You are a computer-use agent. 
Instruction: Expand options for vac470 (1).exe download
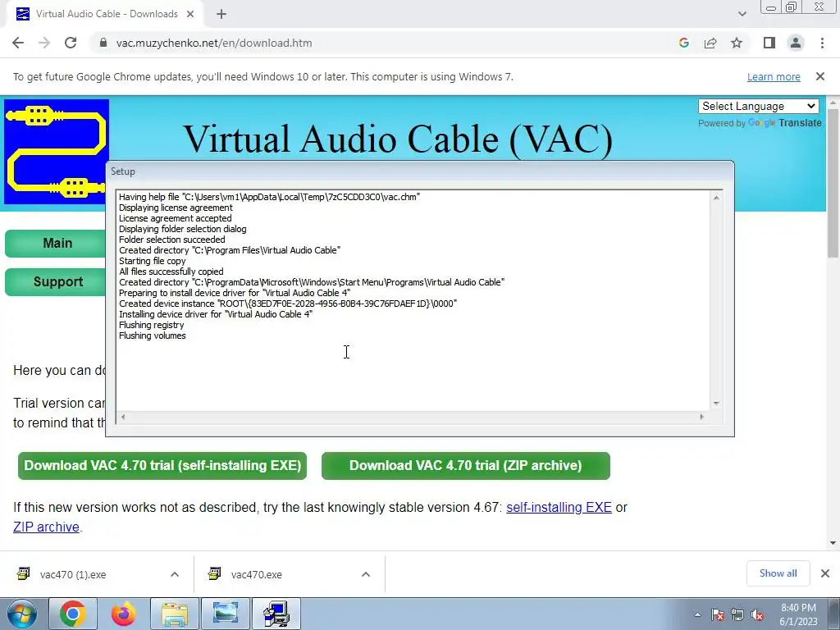(175, 574)
